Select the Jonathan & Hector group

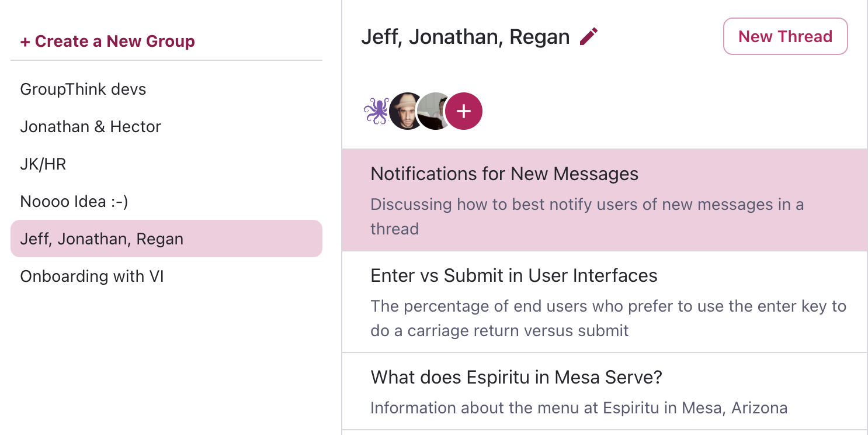point(91,127)
